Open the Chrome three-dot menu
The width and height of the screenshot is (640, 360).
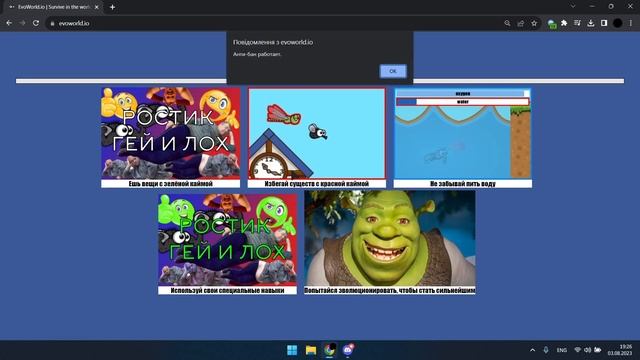pyautogui.click(x=631, y=23)
